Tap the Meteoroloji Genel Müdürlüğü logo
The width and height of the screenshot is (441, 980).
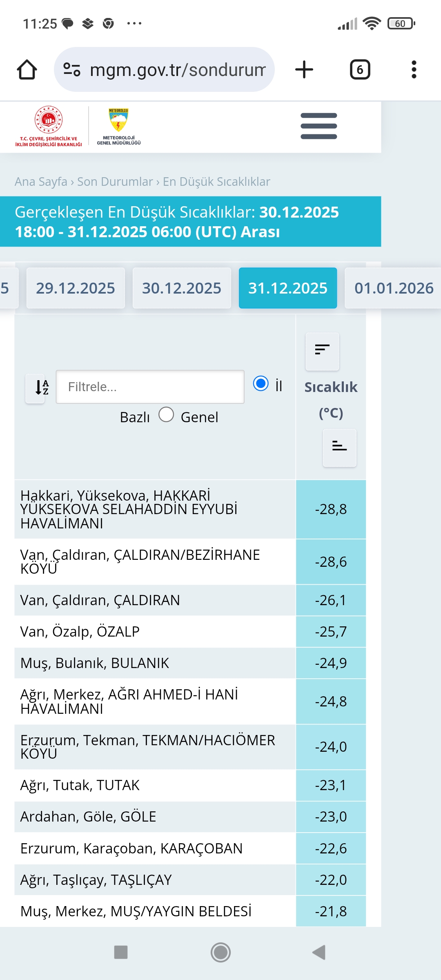[x=119, y=127]
